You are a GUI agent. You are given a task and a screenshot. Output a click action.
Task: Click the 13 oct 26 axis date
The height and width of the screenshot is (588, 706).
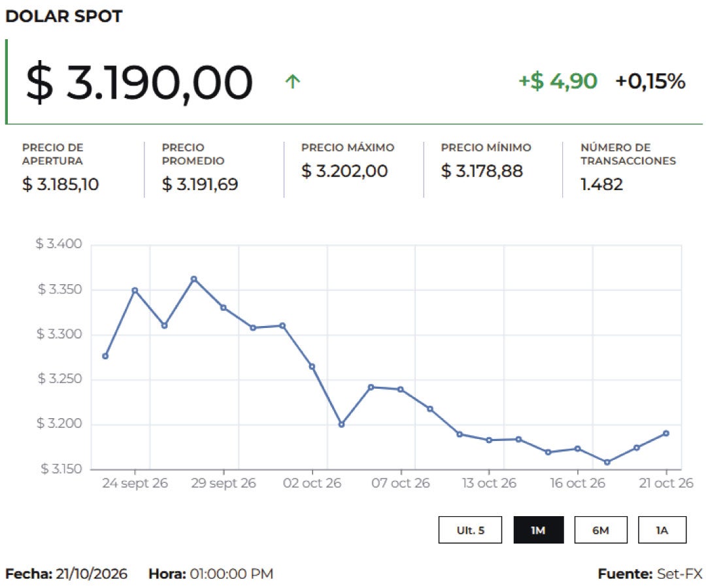point(489,483)
